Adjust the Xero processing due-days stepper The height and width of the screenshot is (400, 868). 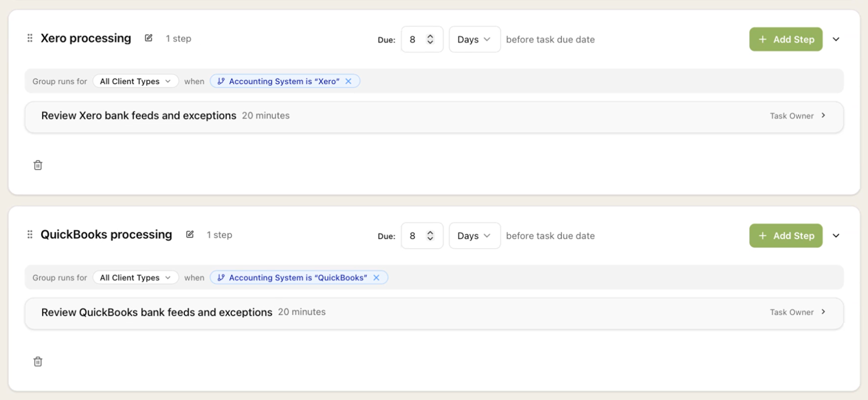click(430, 39)
